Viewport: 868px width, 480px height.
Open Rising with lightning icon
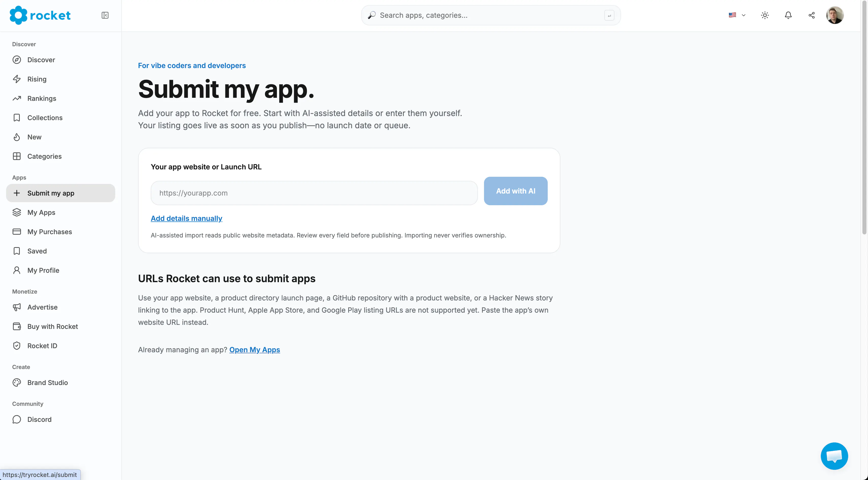[x=61, y=79]
